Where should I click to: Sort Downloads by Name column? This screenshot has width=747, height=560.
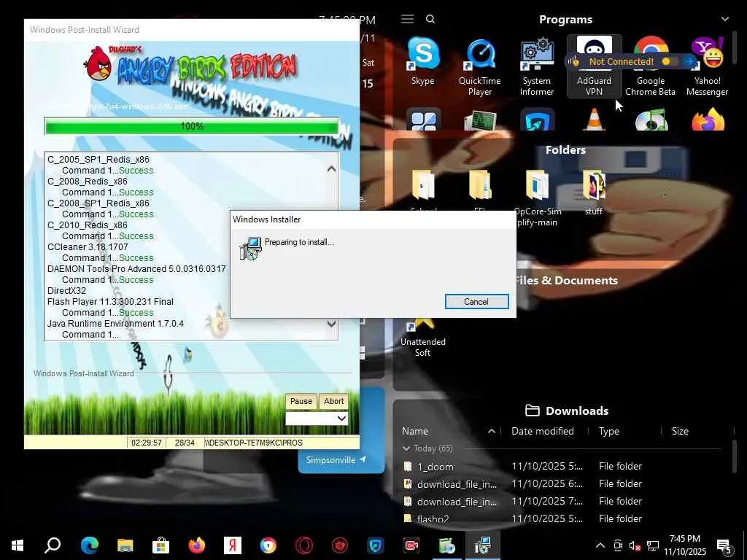click(x=415, y=431)
